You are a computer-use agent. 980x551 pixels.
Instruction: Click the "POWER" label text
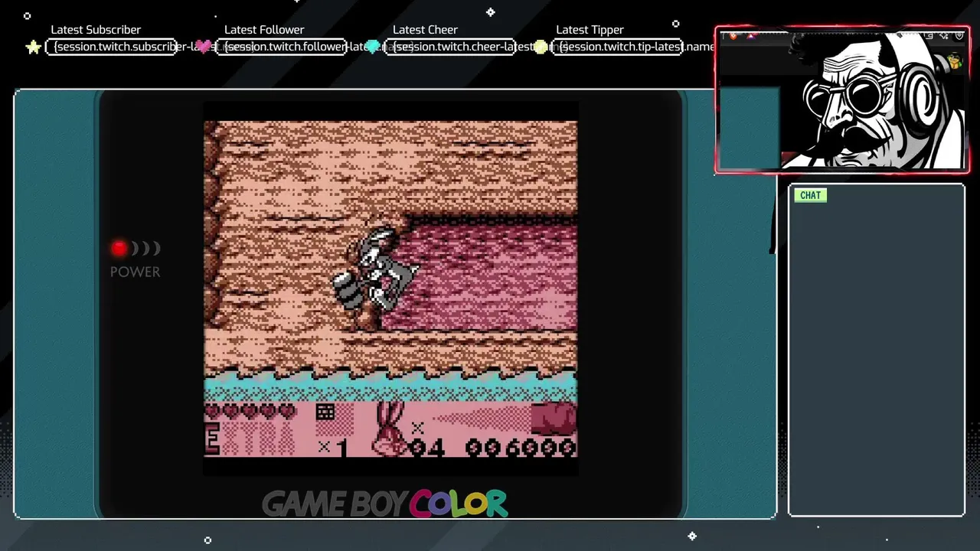[x=135, y=272]
